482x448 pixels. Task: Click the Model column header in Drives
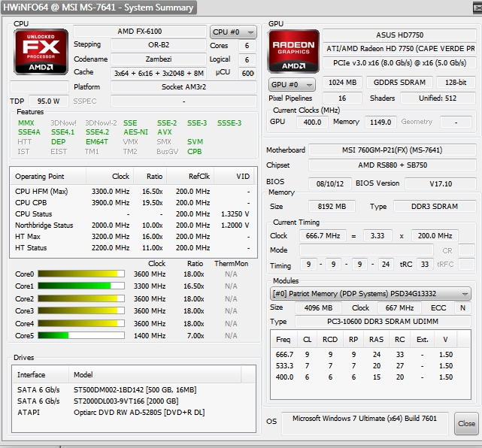click(x=155, y=375)
